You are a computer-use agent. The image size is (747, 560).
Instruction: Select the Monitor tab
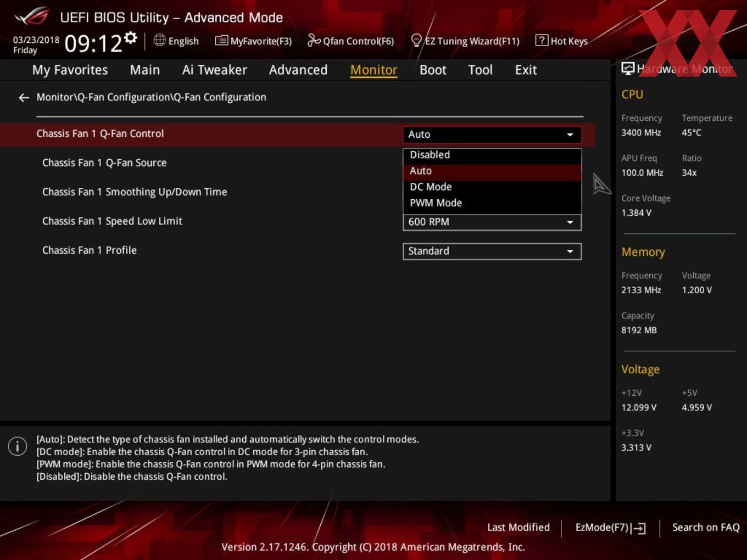pyautogui.click(x=374, y=70)
